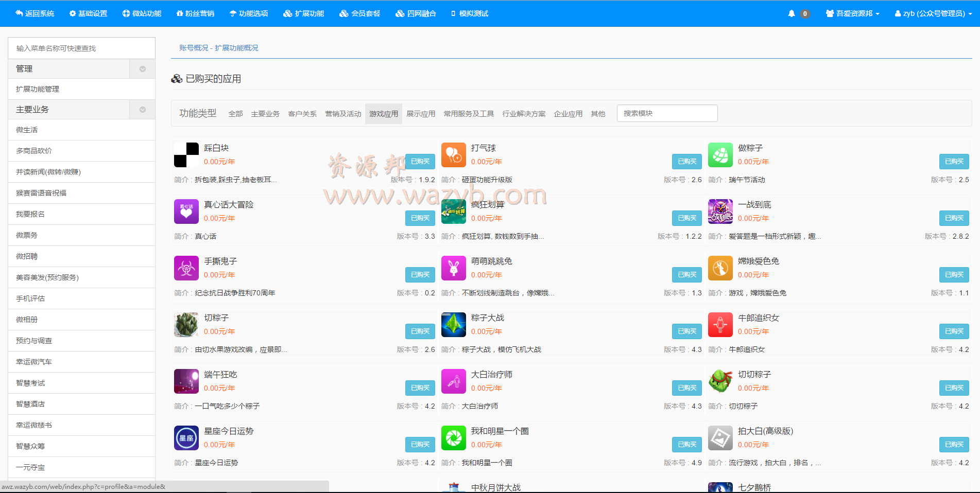The image size is (980, 493).
Task: Select the 常用服务及工具 category filter
Action: 469,114
